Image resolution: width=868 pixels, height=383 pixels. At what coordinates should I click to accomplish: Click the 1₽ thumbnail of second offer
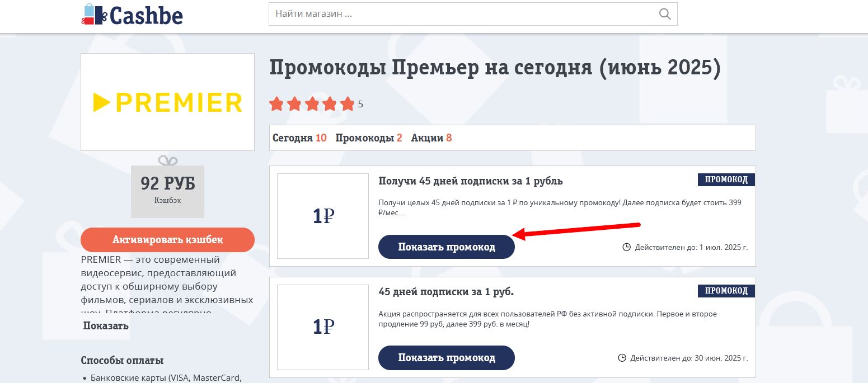coord(323,327)
